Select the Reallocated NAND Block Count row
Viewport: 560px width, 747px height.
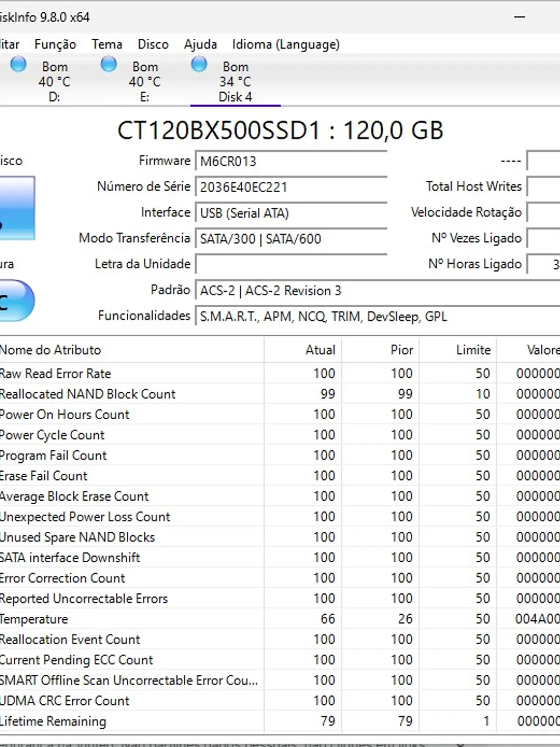coord(280,394)
